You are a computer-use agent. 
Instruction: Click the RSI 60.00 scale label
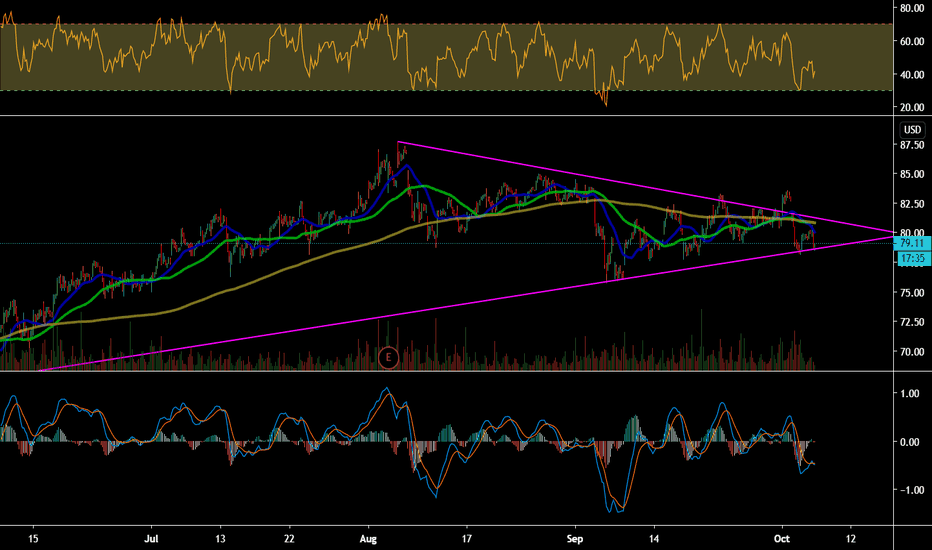912,42
